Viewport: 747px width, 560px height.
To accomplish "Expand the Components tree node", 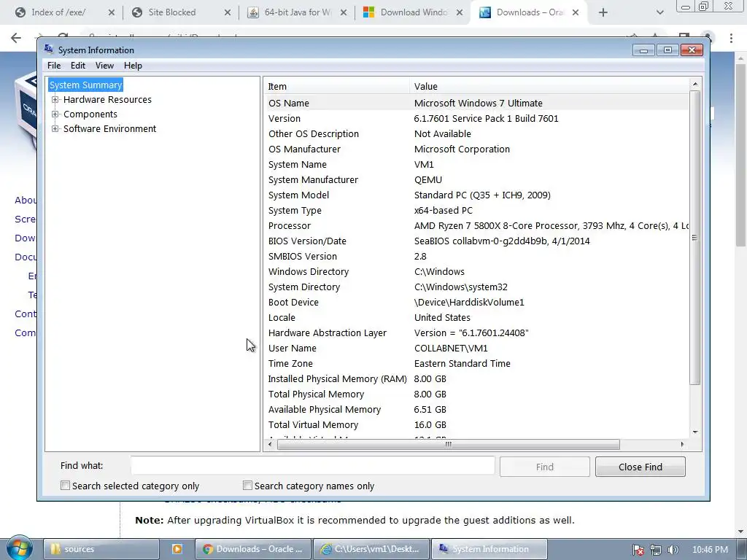I will click(x=55, y=114).
